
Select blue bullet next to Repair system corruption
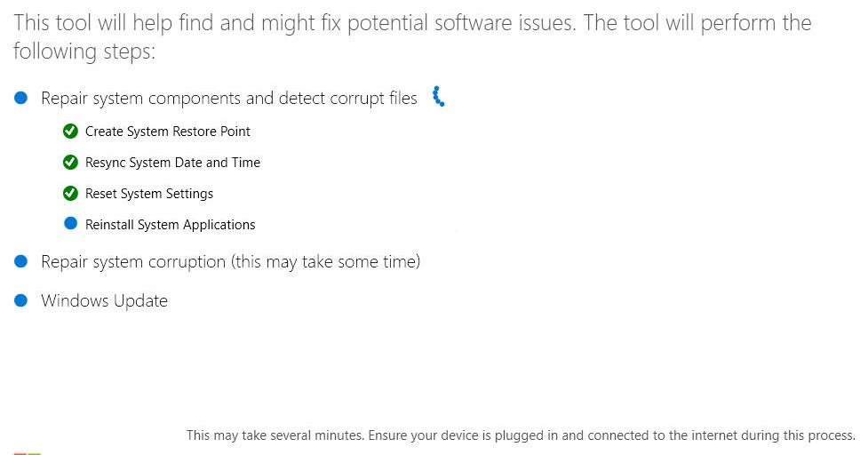[x=21, y=261]
